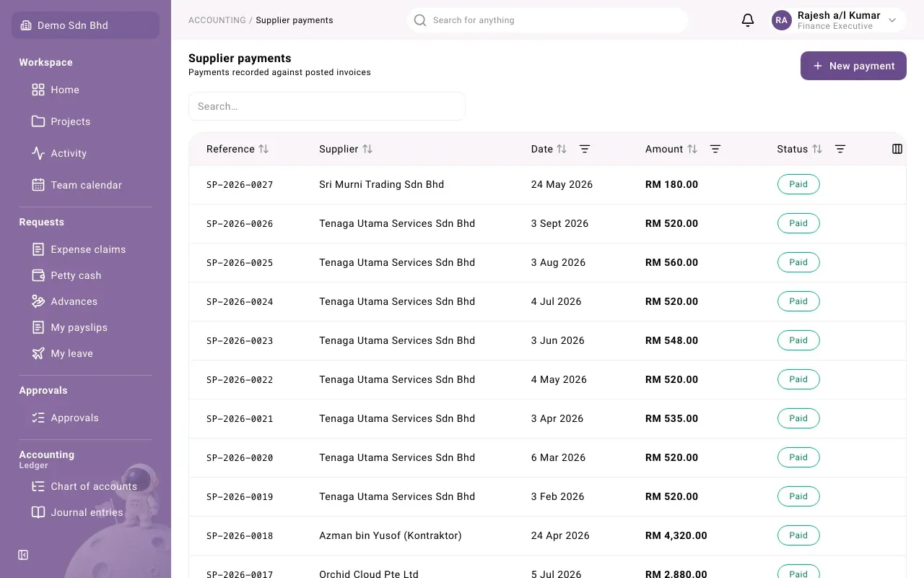Open Team calendar
This screenshot has width=924, height=578.
tap(85, 185)
